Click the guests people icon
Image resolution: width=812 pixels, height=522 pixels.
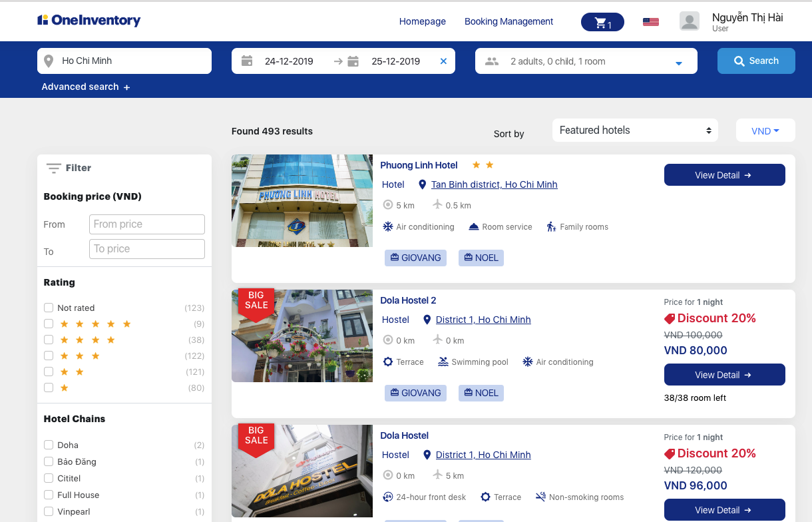[x=492, y=61]
